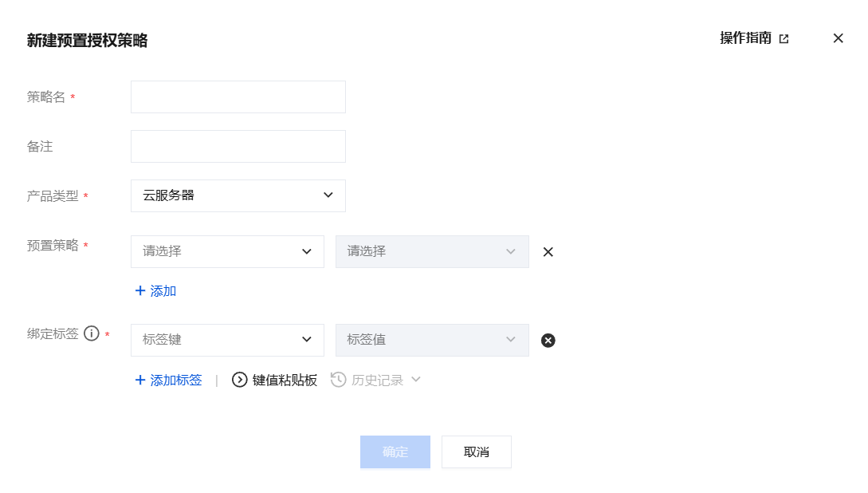
Task: Click the plus icon next to 添加
Action: (x=140, y=291)
